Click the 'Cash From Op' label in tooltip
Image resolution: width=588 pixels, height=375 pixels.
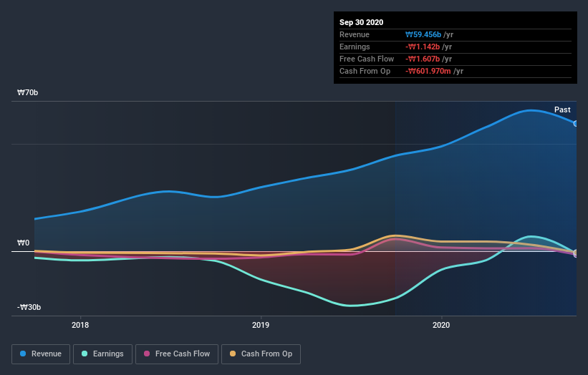[365, 71]
